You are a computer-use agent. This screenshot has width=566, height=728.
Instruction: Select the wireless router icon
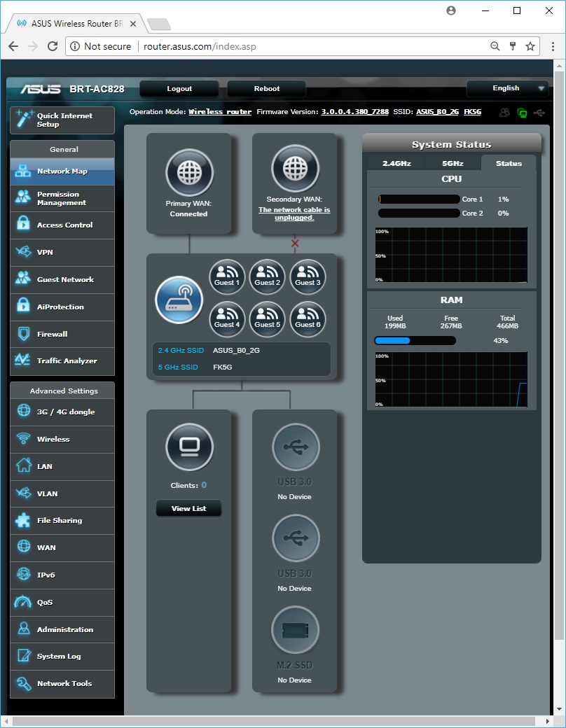pos(179,300)
